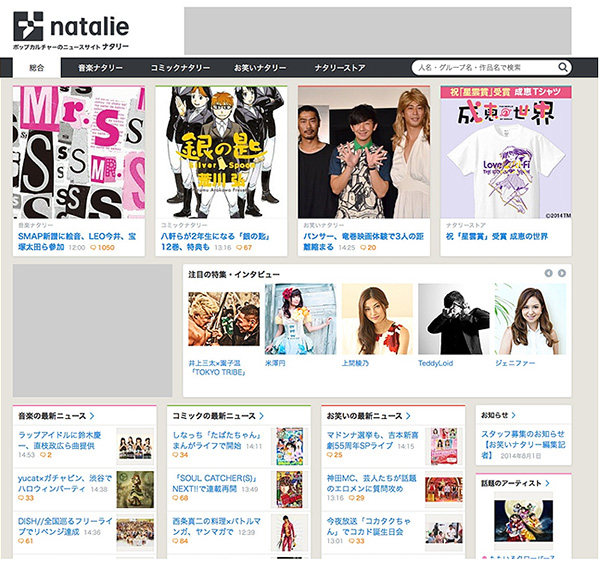Click 米澤円 caption link

tap(275, 363)
